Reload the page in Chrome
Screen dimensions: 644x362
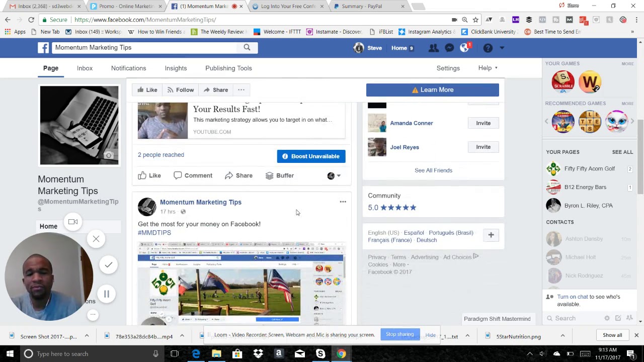pyautogui.click(x=31, y=20)
